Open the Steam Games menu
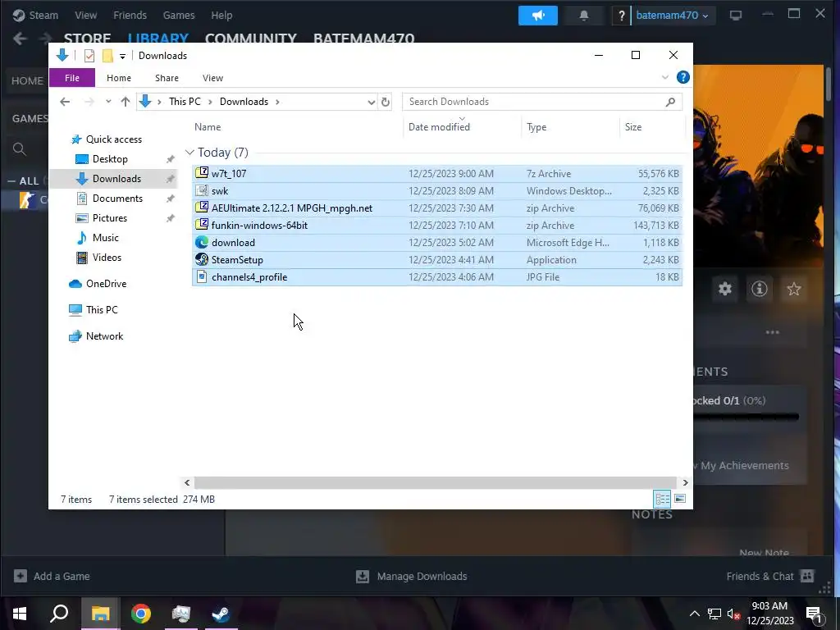Image resolution: width=840 pixels, height=630 pixels. 179,16
